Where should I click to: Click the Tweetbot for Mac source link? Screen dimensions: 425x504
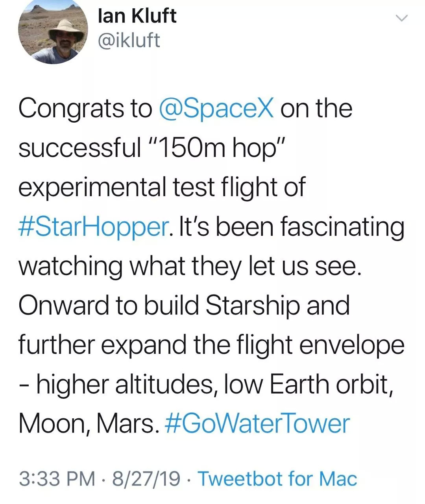point(277,479)
